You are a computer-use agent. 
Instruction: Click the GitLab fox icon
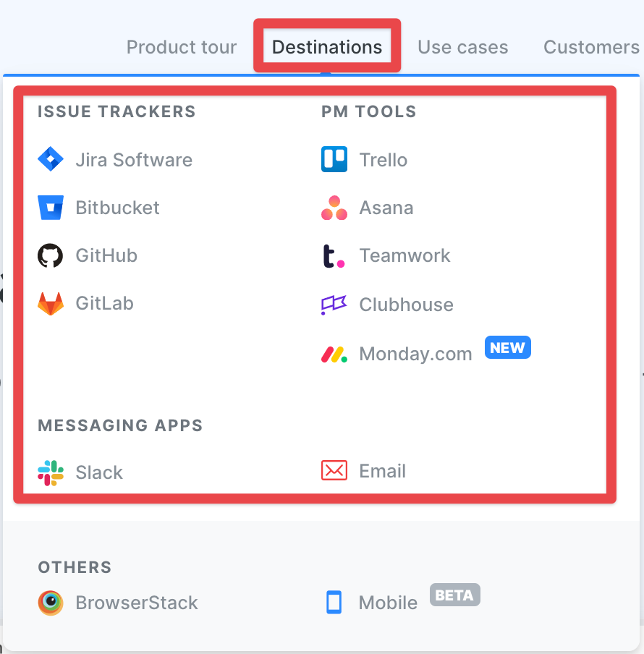[51, 304]
